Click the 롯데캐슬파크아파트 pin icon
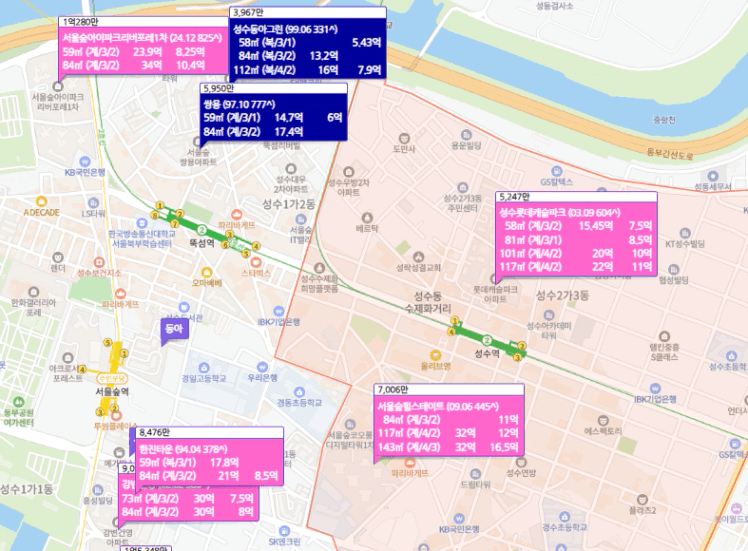The height and width of the screenshot is (551, 748). point(495,279)
